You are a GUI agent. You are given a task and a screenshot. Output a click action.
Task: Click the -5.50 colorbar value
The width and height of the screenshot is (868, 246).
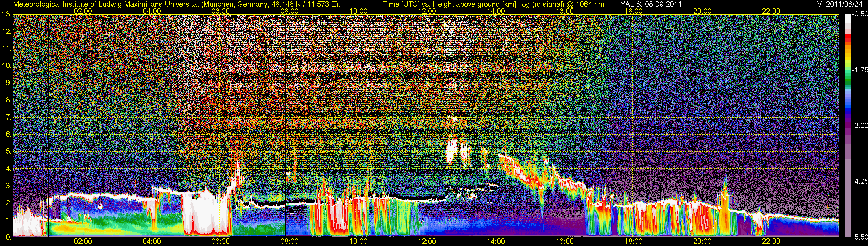[x=860, y=237]
